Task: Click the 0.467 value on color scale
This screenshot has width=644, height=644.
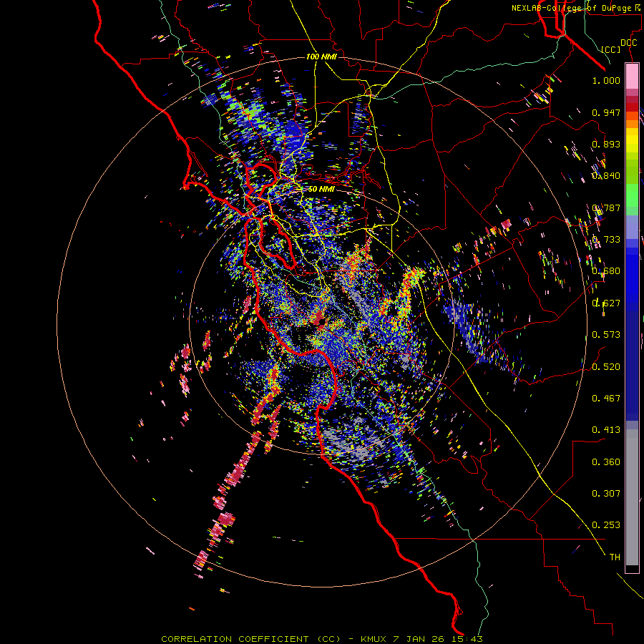Action: click(x=606, y=398)
